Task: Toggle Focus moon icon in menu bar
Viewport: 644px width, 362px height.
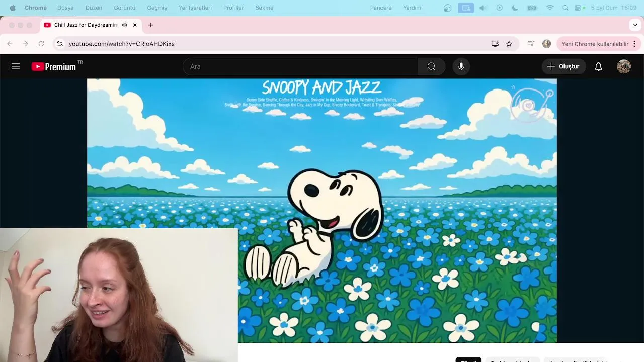Action: pyautogui.click(x=515, y=8)
